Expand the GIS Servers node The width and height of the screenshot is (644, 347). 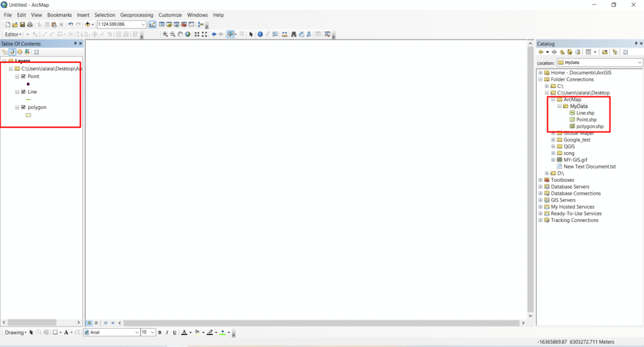[540, 200]
